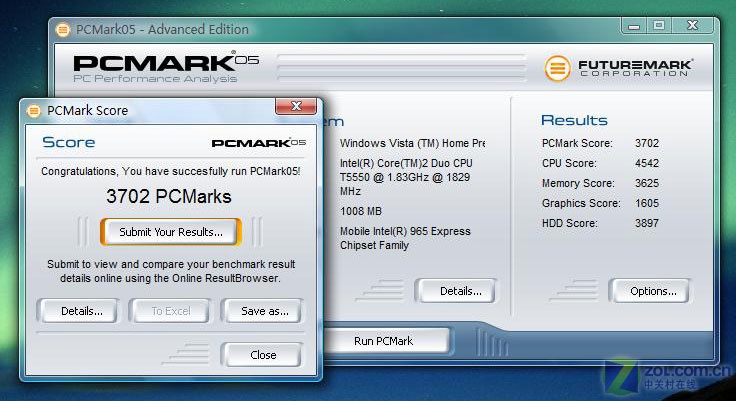Click the CPU Score value 4542
736x401 pixels.
(x=647, y=163)
